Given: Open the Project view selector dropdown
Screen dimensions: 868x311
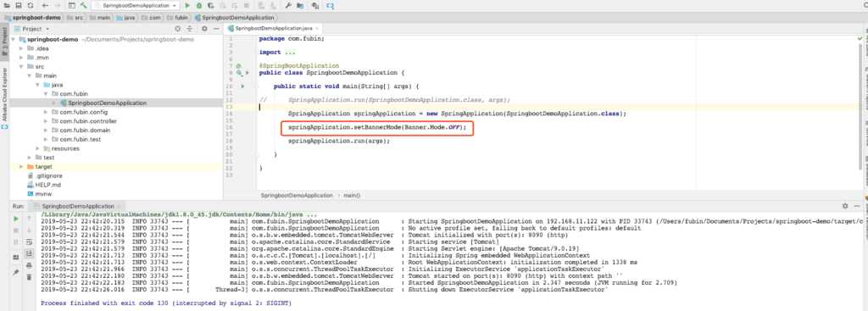Looking at the screenshot, I should coord(33,29).
